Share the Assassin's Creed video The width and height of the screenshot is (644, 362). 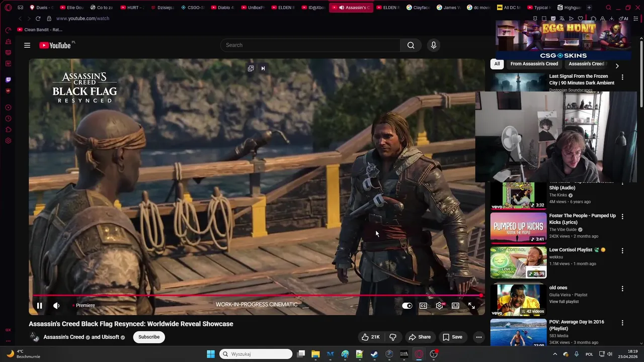(420, 337)
